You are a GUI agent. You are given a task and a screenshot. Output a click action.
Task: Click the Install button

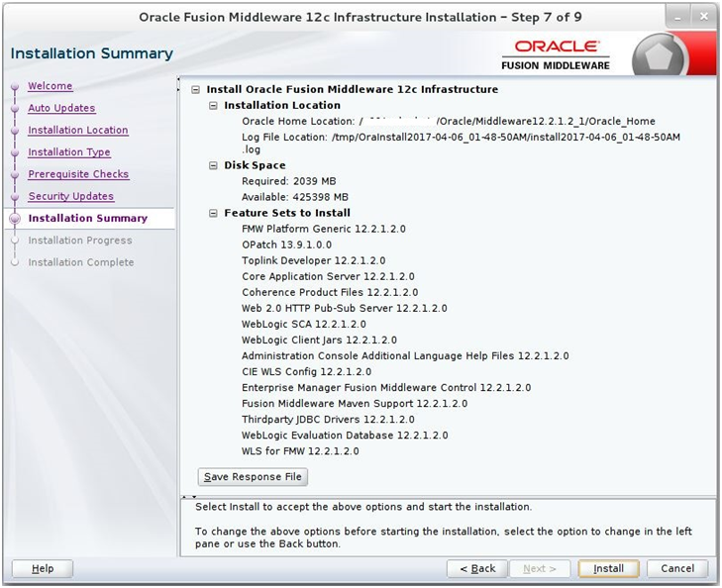(608, 568)
